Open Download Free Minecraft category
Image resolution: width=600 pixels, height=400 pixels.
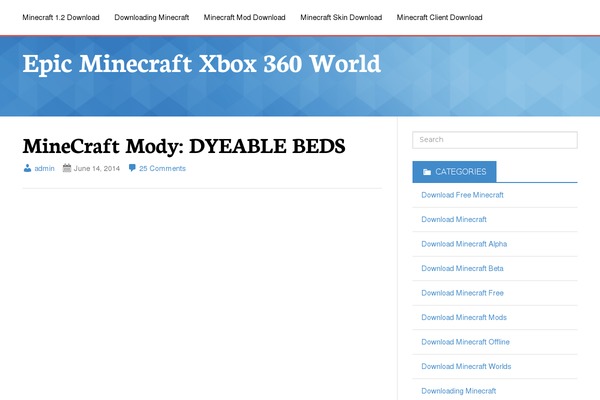pos(462,195)
